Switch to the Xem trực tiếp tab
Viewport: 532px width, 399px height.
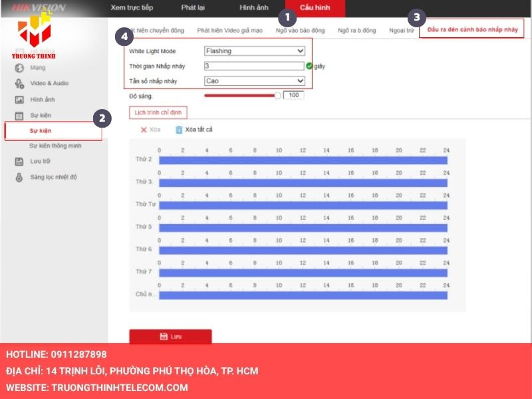[x=132, y=7]
